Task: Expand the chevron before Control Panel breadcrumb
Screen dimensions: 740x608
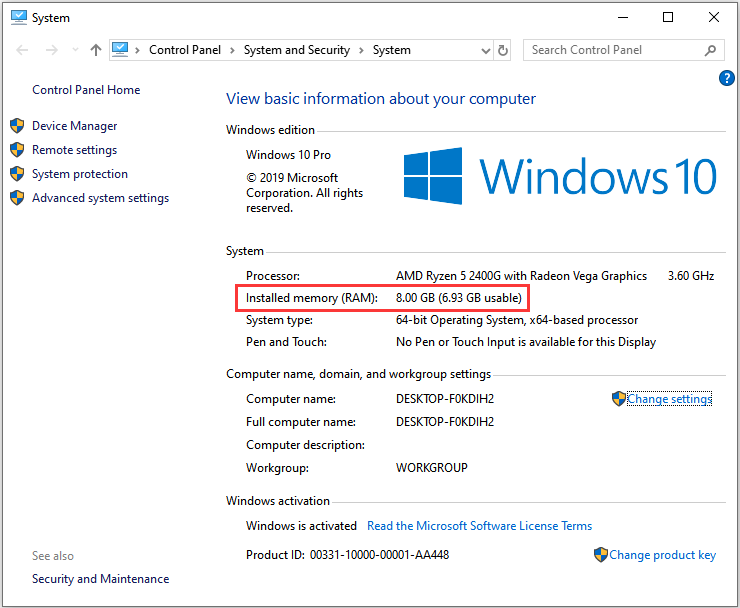Action: click(x=137, y=51)
